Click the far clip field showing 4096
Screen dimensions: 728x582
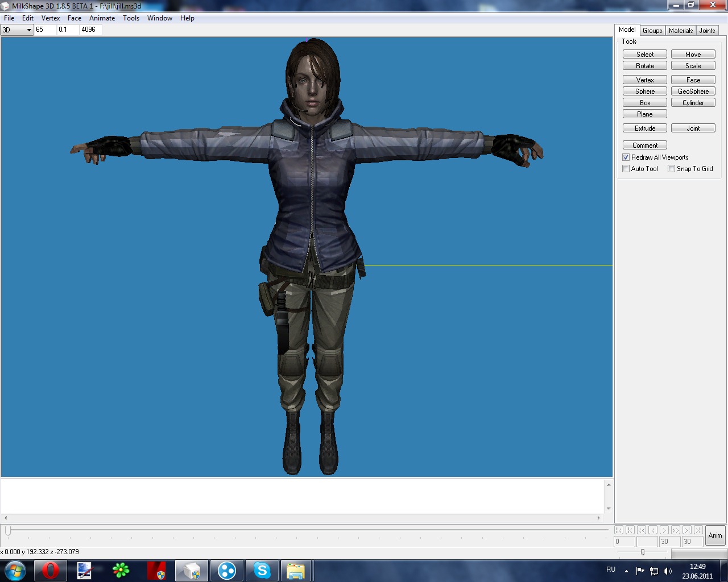tap(90, 30)
